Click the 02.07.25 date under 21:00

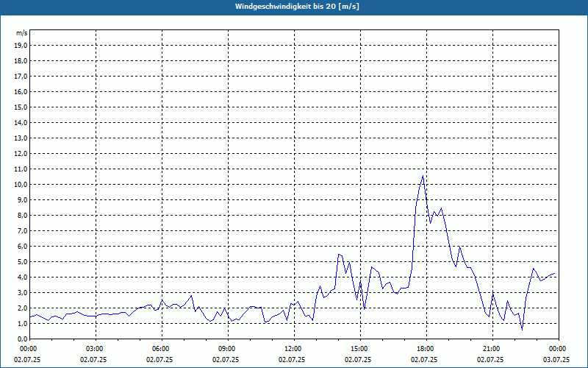(490, 359)
